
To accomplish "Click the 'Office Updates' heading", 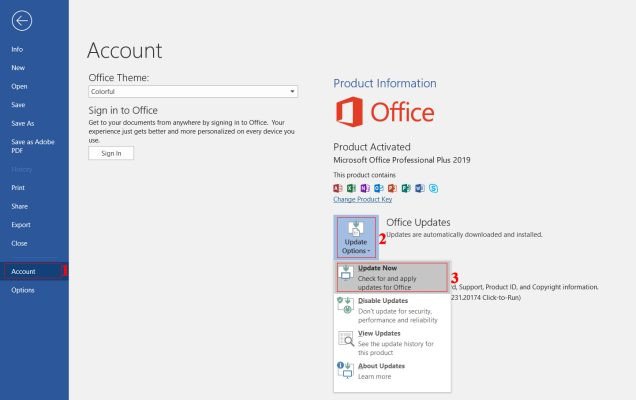I will [418, 222].
